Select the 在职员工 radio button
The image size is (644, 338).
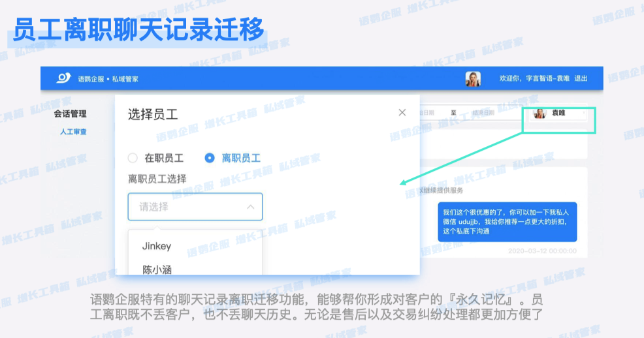pyautogui.click(x=133, y=158)
